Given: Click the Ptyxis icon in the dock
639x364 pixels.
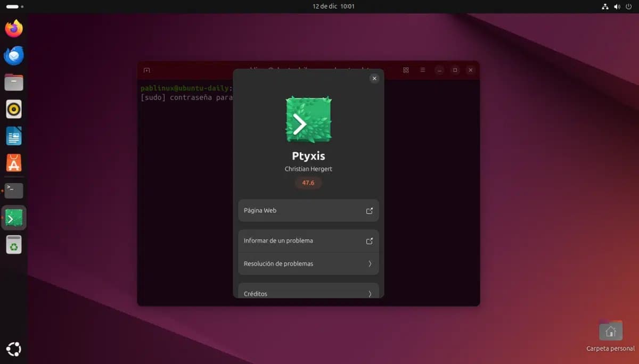Looking at the screenshot, I should click(14, 218).
